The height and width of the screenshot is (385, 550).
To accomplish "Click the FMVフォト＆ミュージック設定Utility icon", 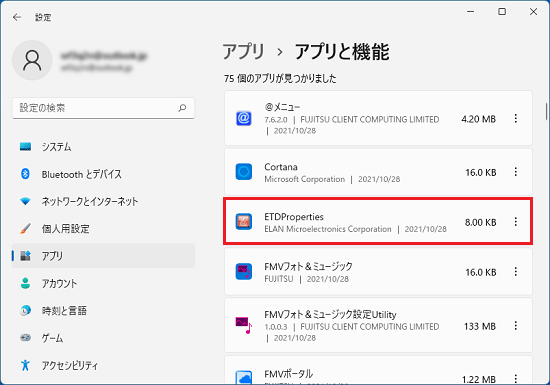I will (244, 326).
